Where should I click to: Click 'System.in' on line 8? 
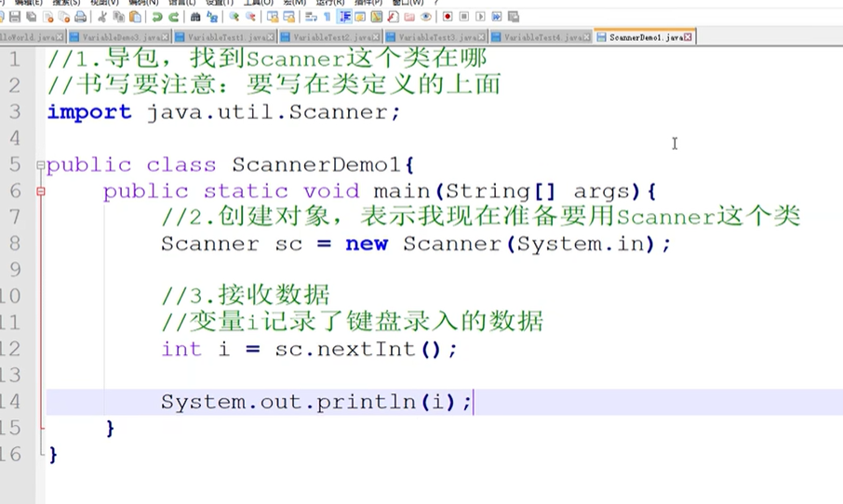(x=581, y=244)
